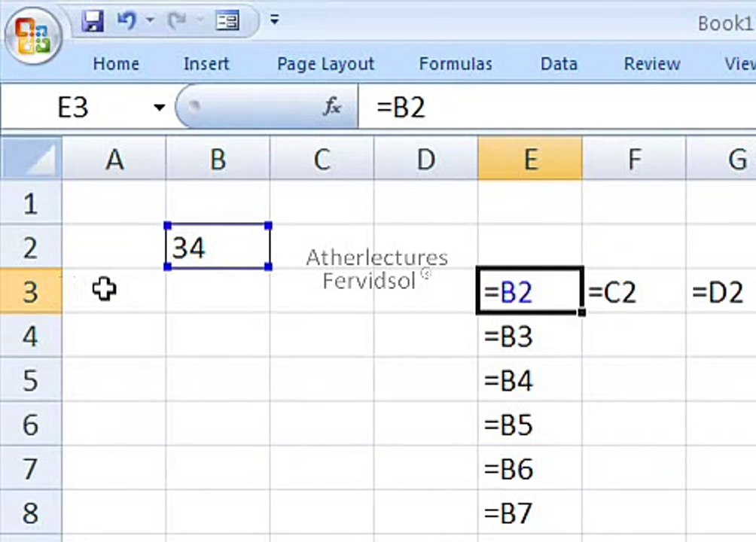Image resolution: width=756 pixels, height=542 pixels.
Task: Click cell E3 containing =B2
Action: (x=530, y=291)
